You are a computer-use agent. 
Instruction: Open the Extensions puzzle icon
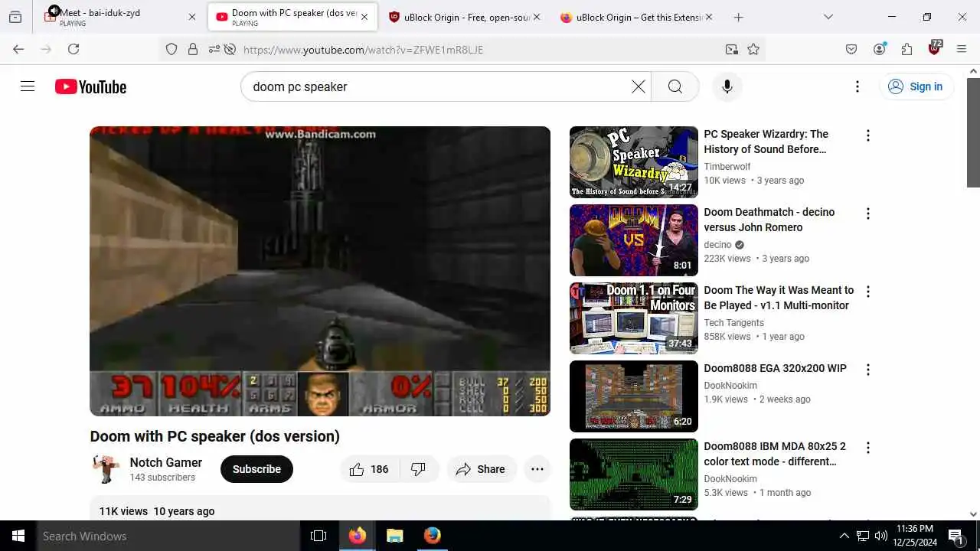[x=907, y=49]
